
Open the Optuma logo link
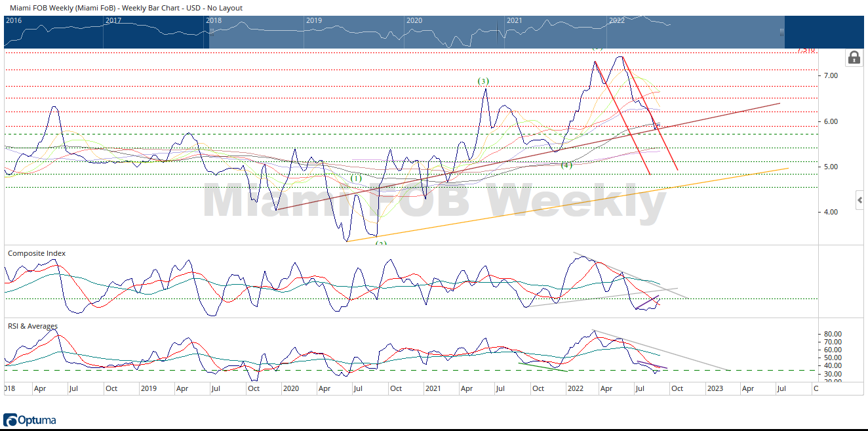pos(30,420)
